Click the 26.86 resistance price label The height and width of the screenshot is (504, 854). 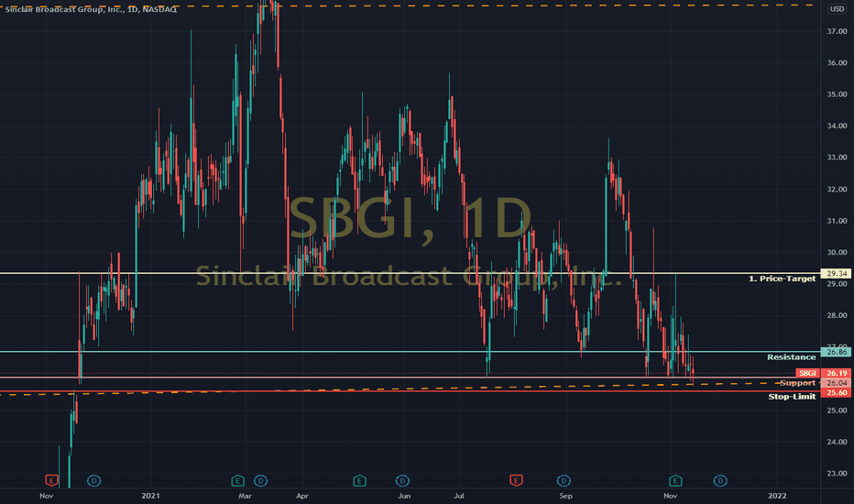click(836, 352)
